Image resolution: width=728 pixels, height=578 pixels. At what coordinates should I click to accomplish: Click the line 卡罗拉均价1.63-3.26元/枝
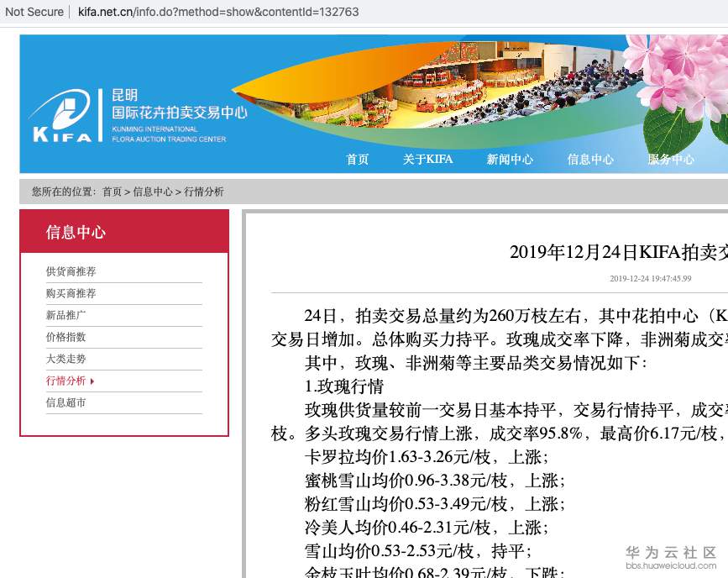click(427, 457)
